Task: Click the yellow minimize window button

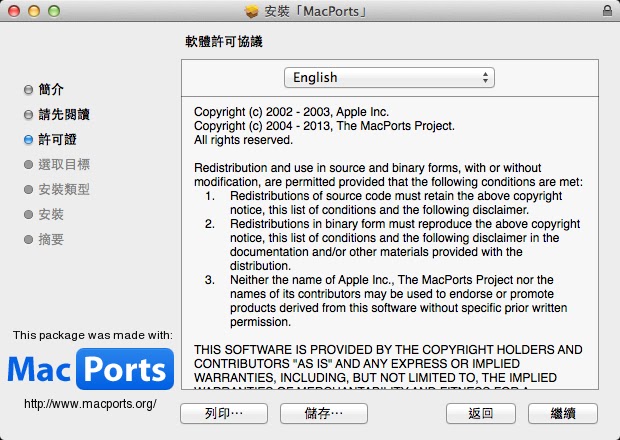Action: pyautogui.click(x=34, y=11)
